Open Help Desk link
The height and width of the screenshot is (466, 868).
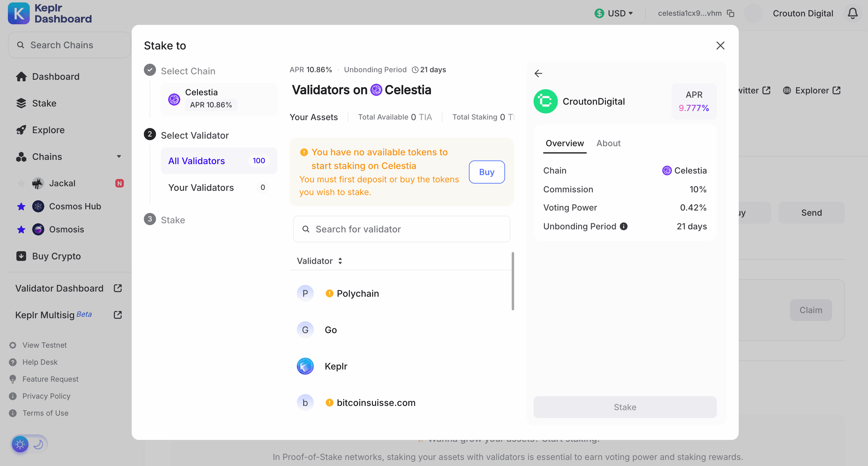[33, 362]
